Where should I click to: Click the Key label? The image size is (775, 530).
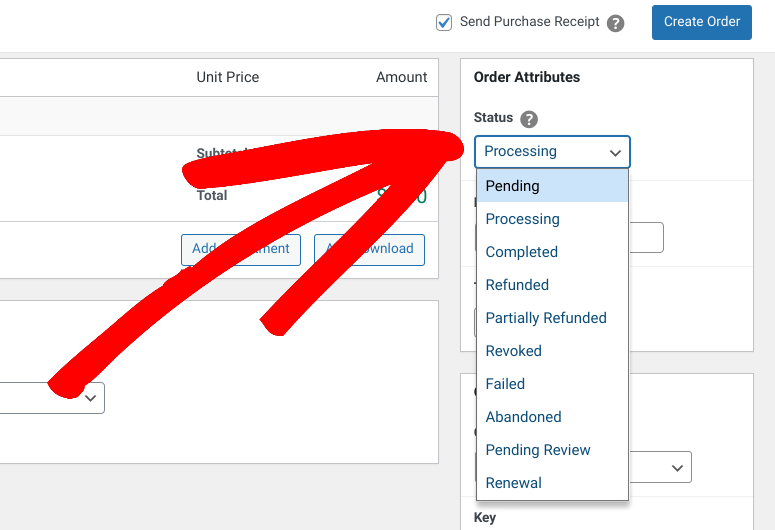484,518
